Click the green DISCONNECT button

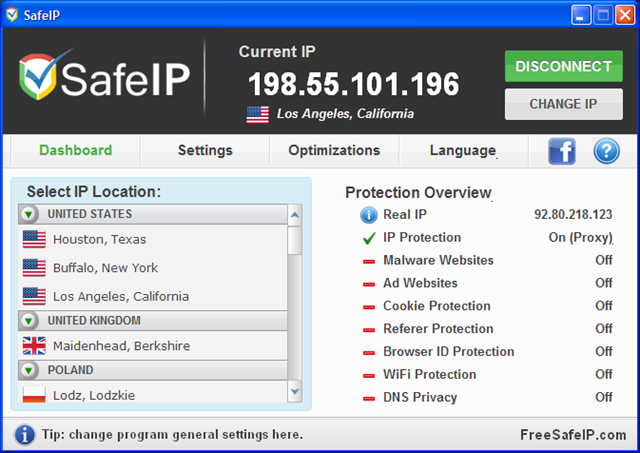click(x=564, y=66)
